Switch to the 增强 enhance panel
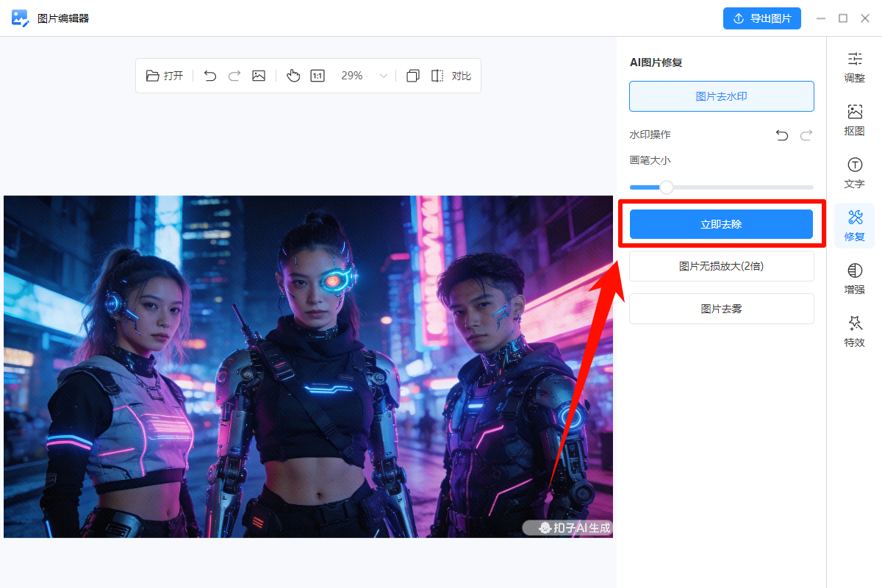This screenshot has width=882, height=588. pos(854,279)
